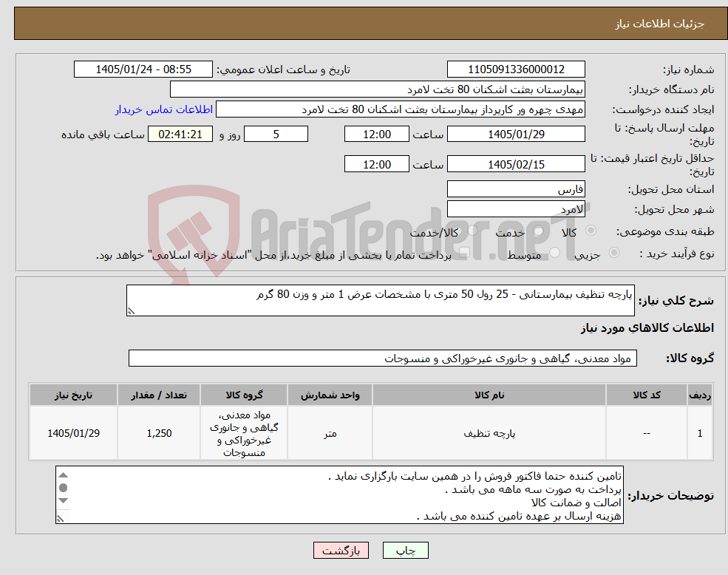Viewport: 728px width, 575px height.
Task: Click the request creator field مهدی چهره ور
Action: [400, 109]
